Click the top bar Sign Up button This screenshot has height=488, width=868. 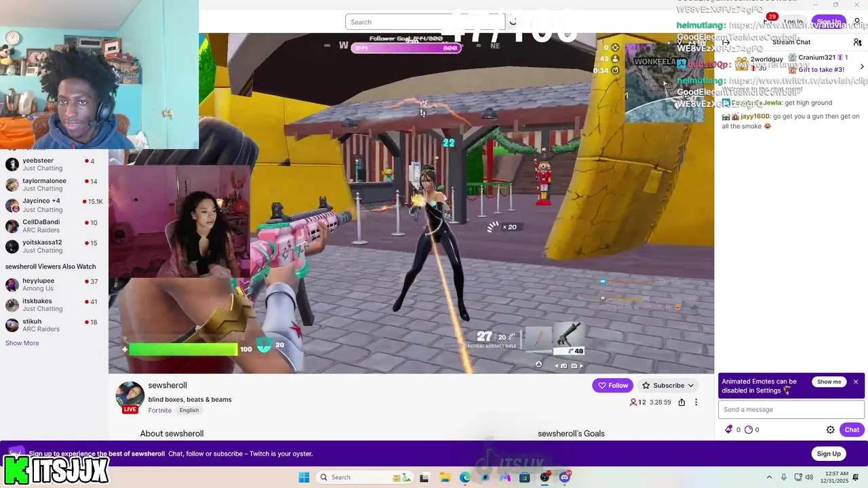828,22
